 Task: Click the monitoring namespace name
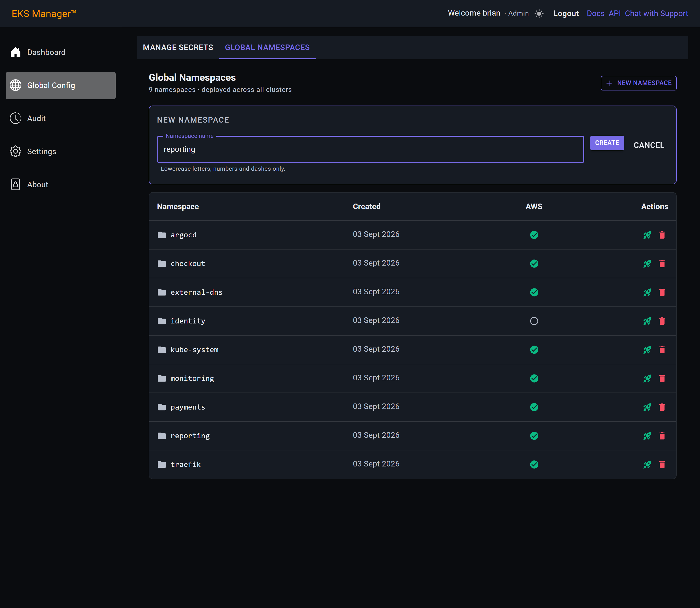point(192,378)
